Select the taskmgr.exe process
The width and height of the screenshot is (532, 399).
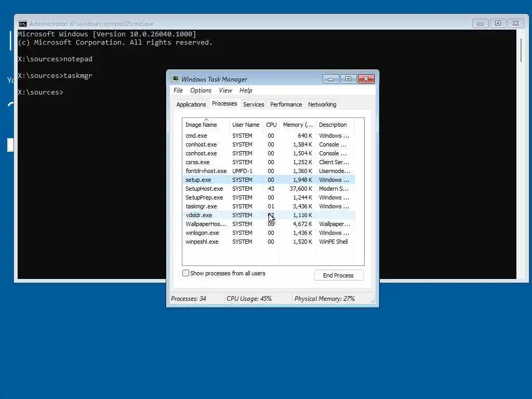pos(269,206)
